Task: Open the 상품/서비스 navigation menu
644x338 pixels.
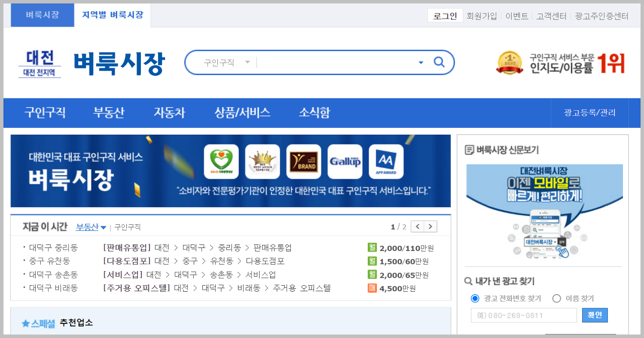Action: pyautogui.click(x=242, y=113)
